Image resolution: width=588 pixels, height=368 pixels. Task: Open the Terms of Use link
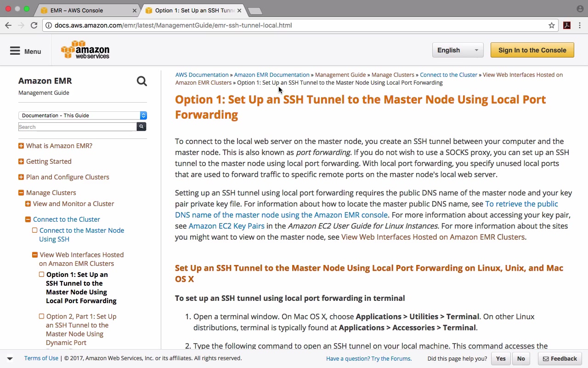click(x=41, y=358)
